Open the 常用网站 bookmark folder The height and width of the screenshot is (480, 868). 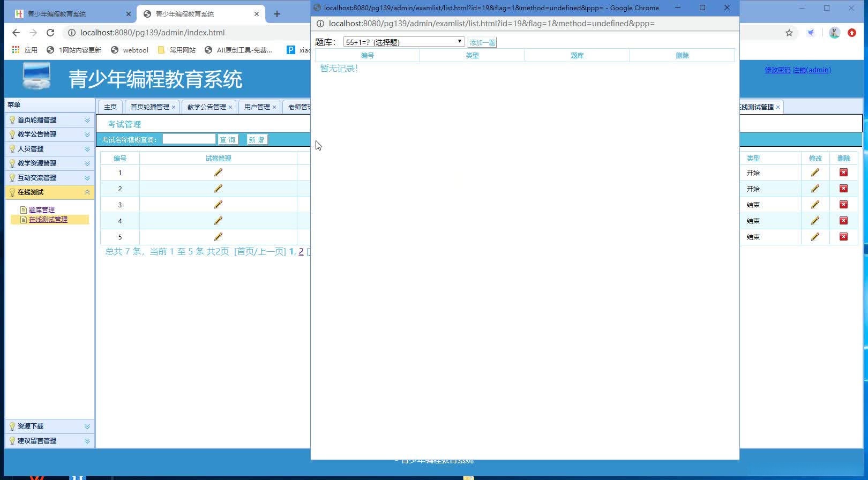tap(177, 50)
